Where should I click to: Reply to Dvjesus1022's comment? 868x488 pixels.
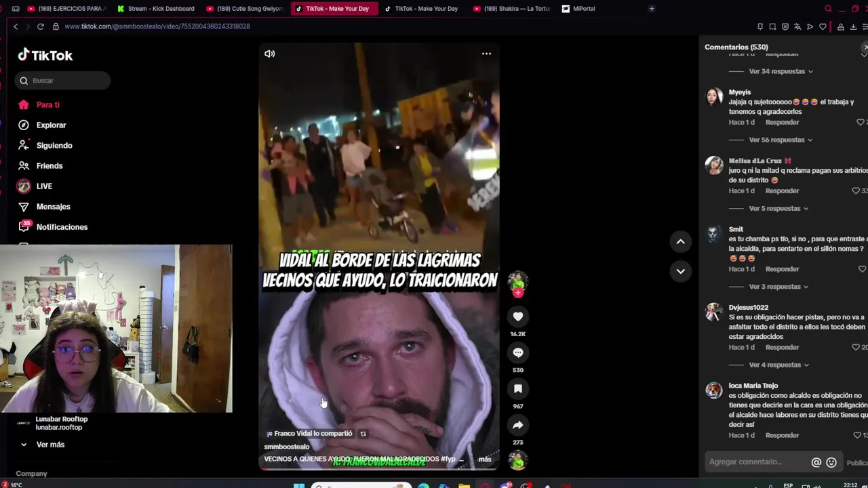point(782,347)
